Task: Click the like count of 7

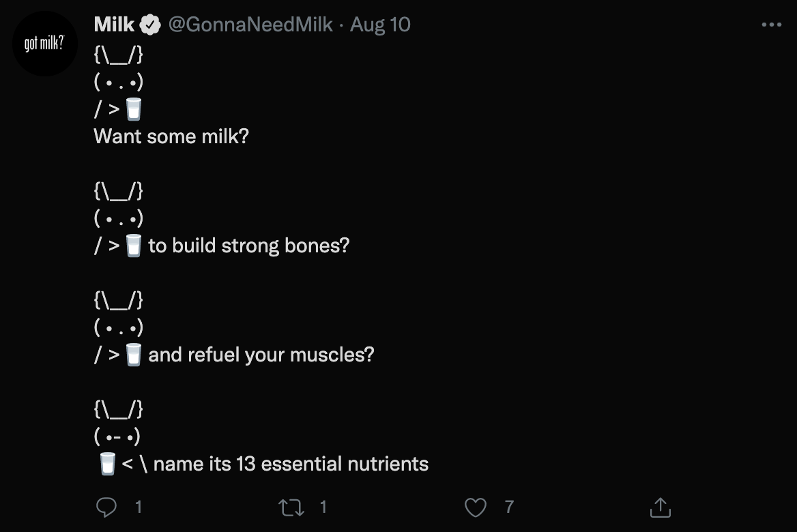Action: pos(508,507)
